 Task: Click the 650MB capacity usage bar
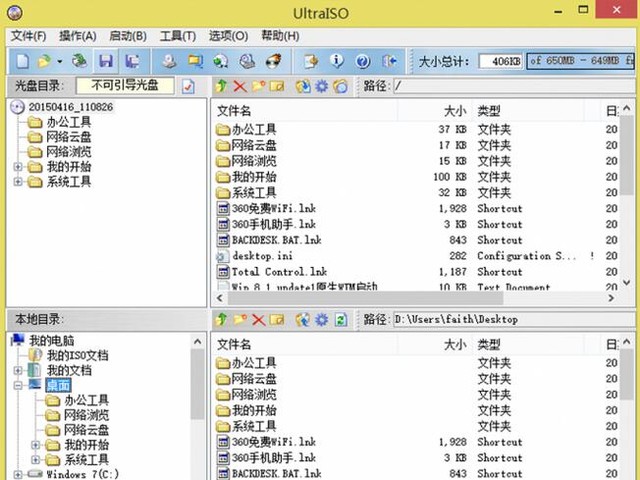point(581,62)
